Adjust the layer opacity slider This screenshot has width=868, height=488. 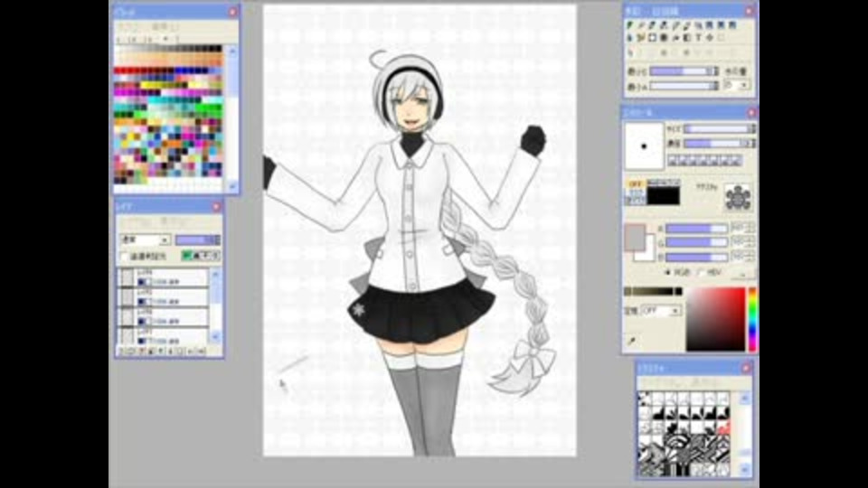coord(198,240)
